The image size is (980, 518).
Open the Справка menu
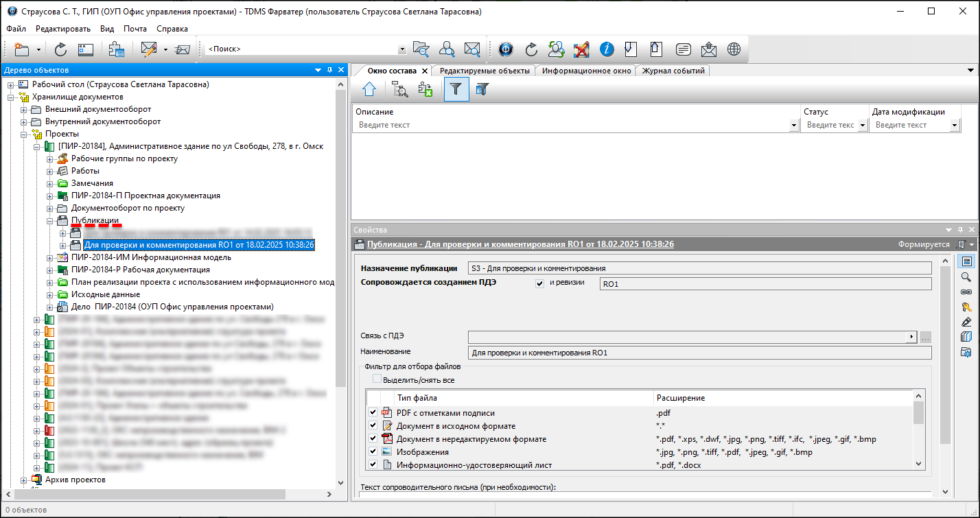click(172, 29)
